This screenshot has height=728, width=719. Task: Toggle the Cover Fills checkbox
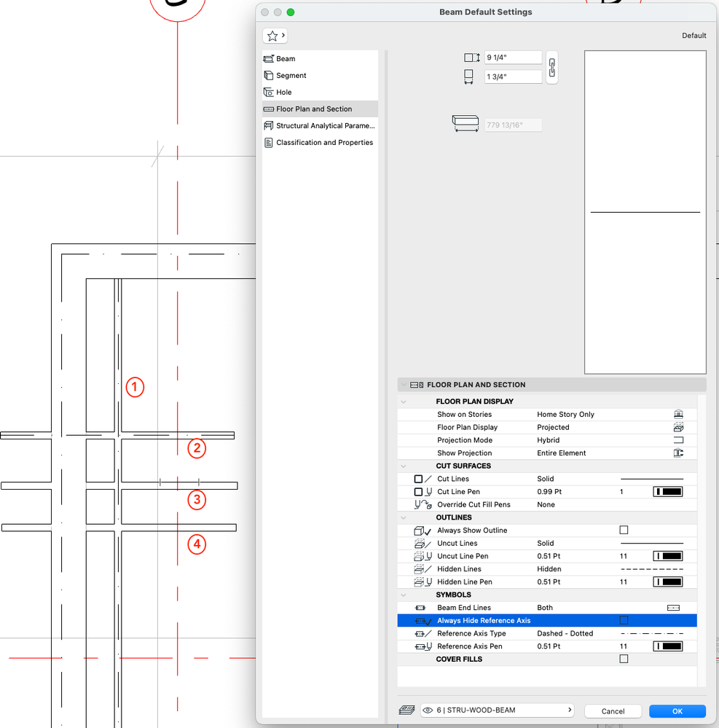tap(624, 659)
